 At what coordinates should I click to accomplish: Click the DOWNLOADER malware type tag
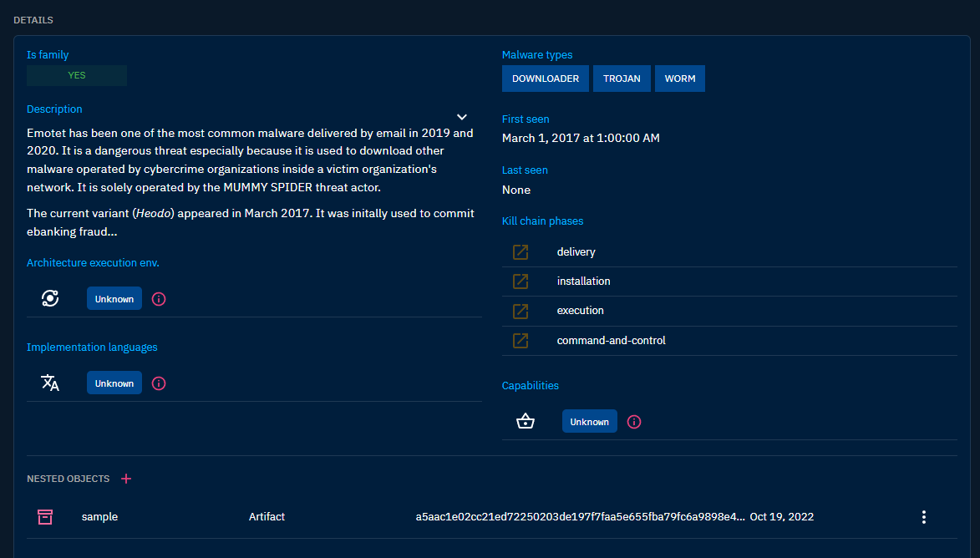(546, 79)
